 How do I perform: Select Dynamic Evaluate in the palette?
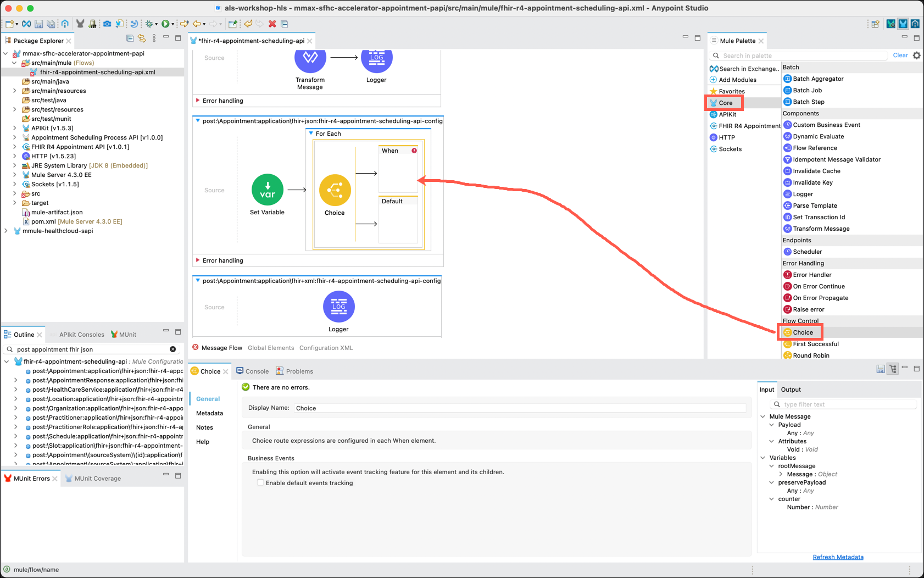818,136
